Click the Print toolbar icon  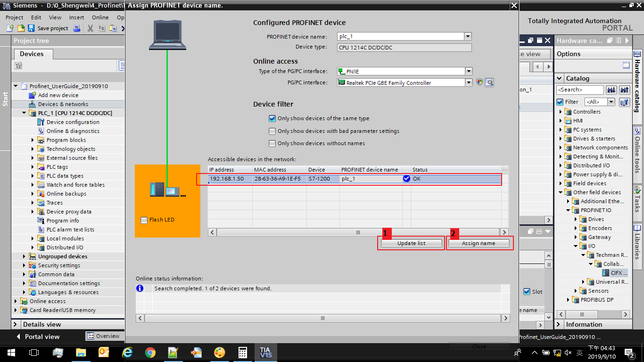tap(77, 28)
